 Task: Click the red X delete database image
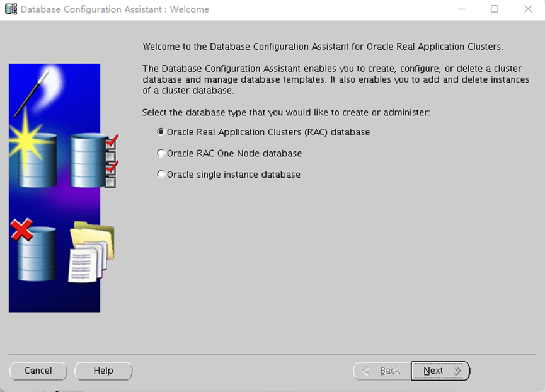click(33, 250)
